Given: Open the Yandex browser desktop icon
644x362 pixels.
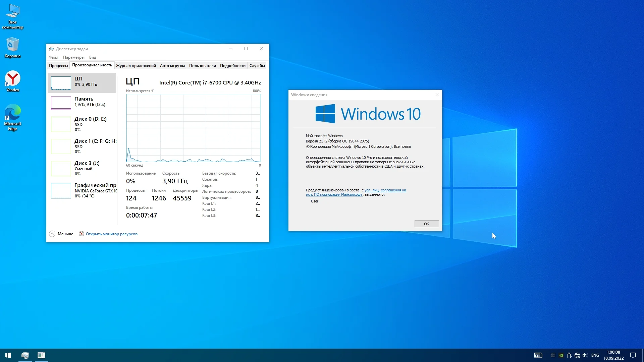Looking at the screenshot, I should pyautogui.click(x=13, y=80).
